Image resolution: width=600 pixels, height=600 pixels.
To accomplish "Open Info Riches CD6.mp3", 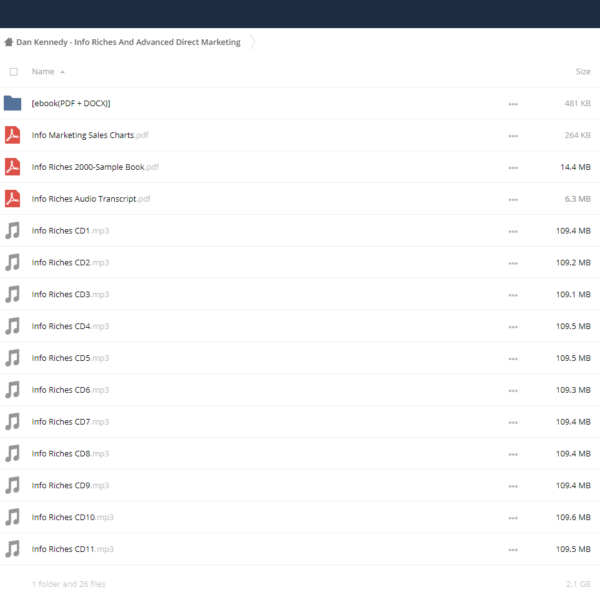I will click(70, 390).
